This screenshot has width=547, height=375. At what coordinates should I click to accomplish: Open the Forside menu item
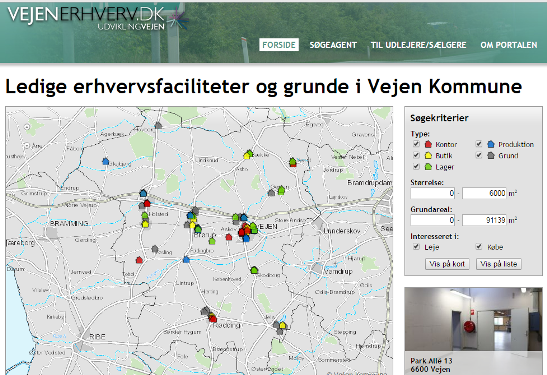click(279, 45)
